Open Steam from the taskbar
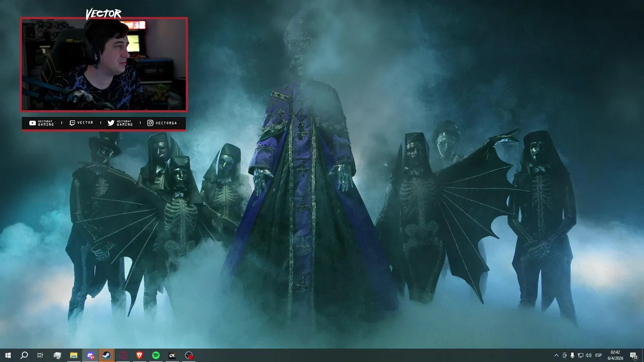The image size is (644, 362). click(x=107, y=355)
